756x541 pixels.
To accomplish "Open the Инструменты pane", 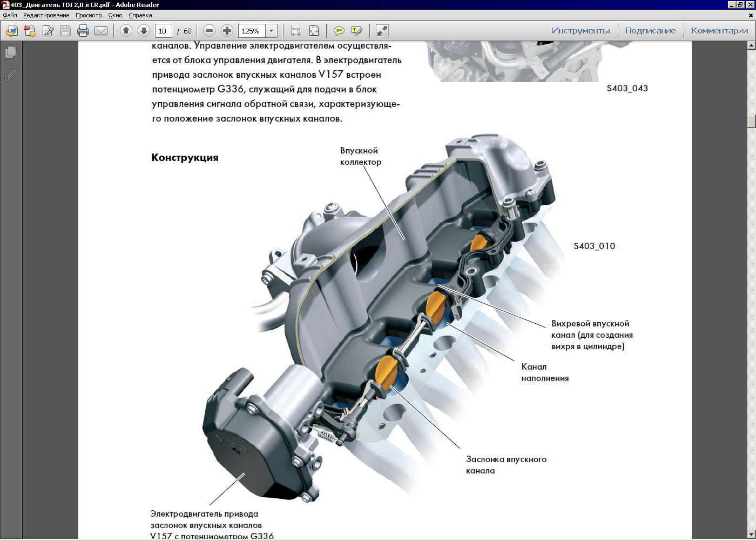I will click(580, 31).
